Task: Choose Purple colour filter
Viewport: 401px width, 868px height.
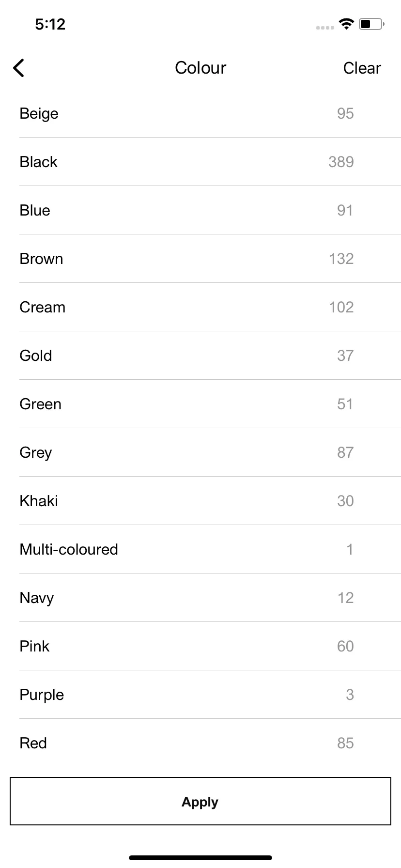Action: pyautogui.click(x=200, y=695)
